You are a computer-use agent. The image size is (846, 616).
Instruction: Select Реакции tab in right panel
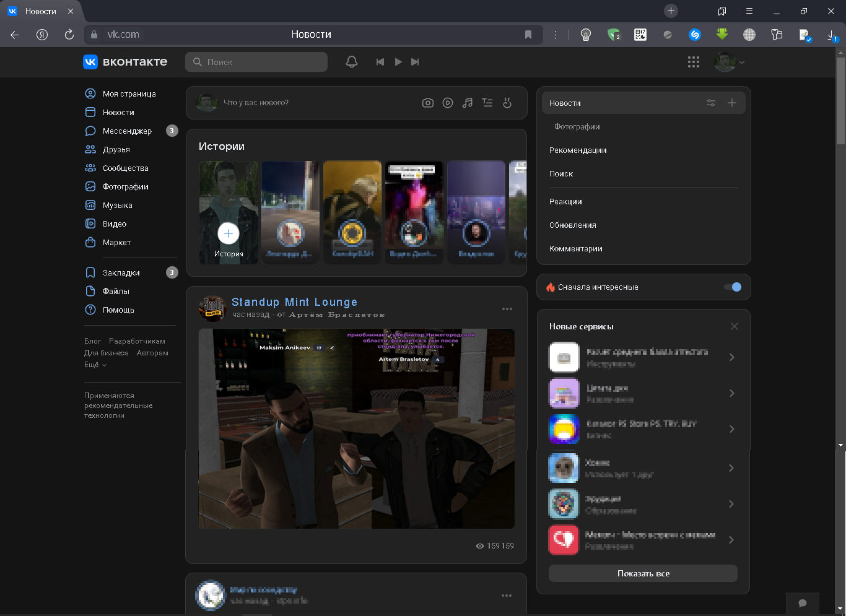click(565, 202)
